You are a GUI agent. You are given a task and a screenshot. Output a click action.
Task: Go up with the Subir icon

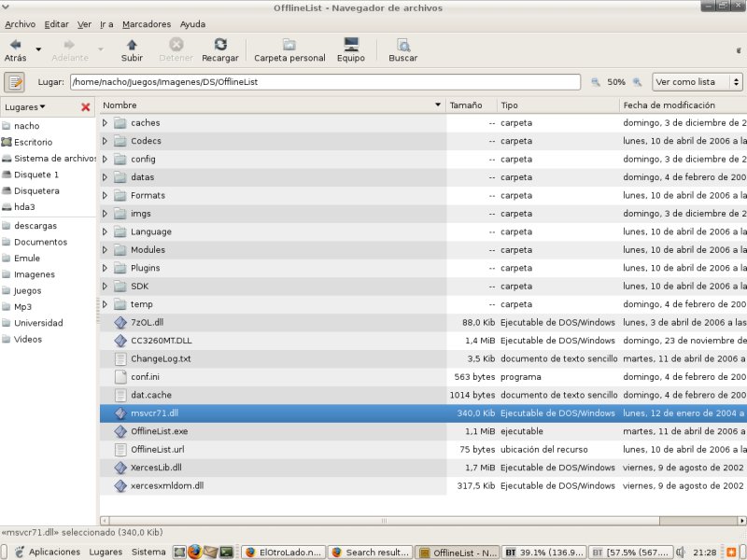point(132,44)
